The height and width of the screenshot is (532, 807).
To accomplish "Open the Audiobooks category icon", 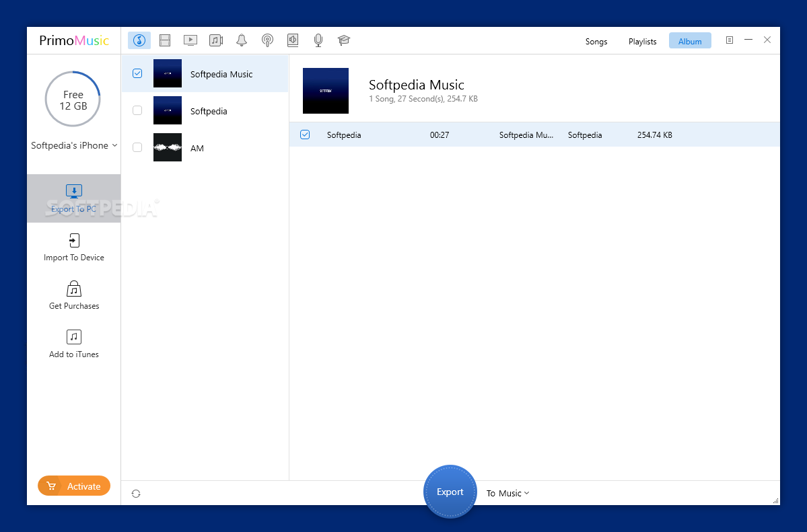I will [293, 40].
